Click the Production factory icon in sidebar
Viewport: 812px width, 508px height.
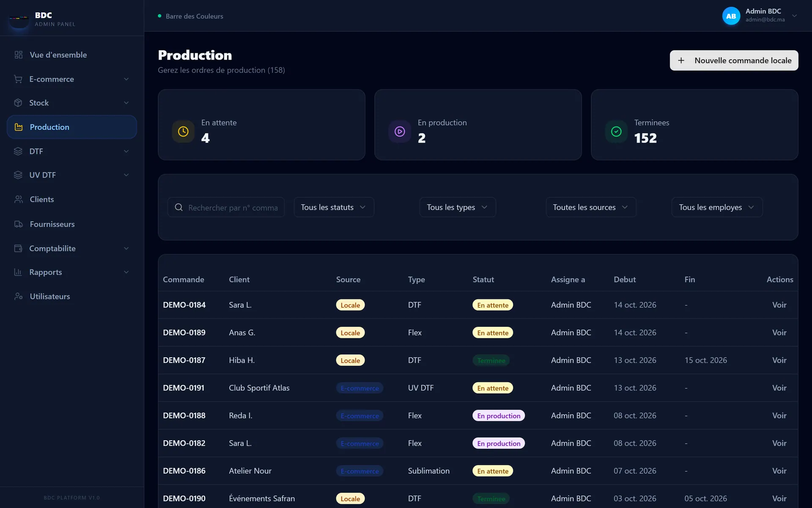[x=19, y=127]
